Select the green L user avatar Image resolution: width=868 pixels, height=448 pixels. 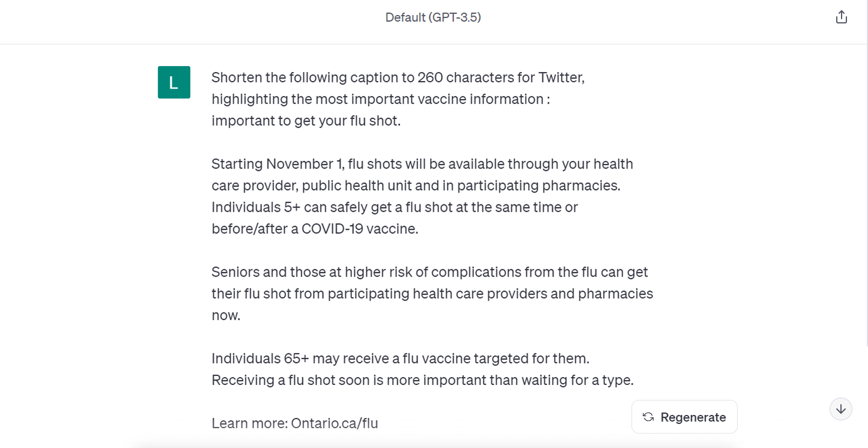pyautogui.click(x=174, y=82)
